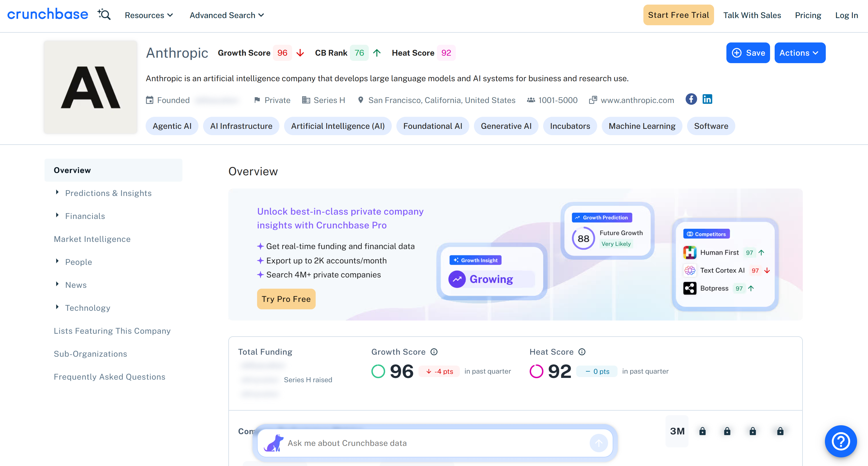Click the Growth Score info icon
The image size is (868, 466).
[434, 352]
